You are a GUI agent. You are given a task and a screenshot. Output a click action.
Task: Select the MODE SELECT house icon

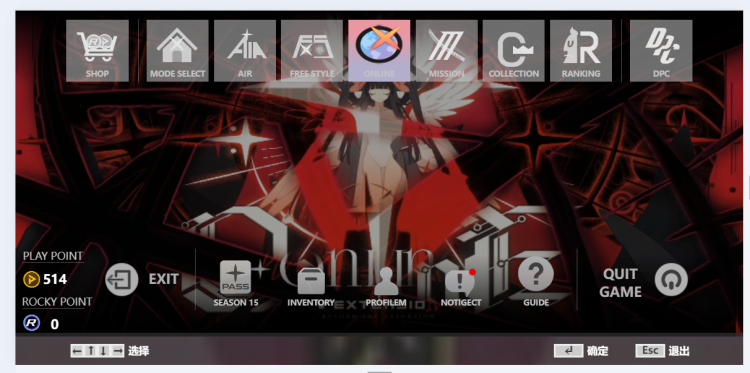point(177,51)
